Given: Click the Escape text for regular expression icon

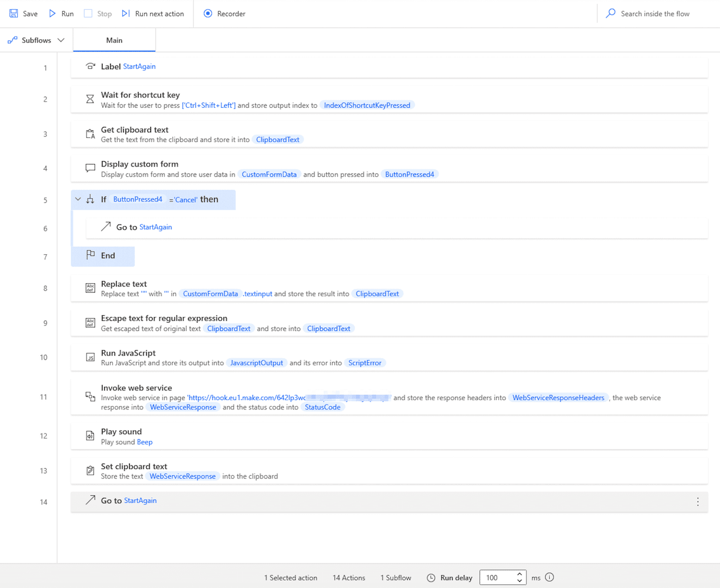Looking at the screenshot, I should tap(90, 322).
